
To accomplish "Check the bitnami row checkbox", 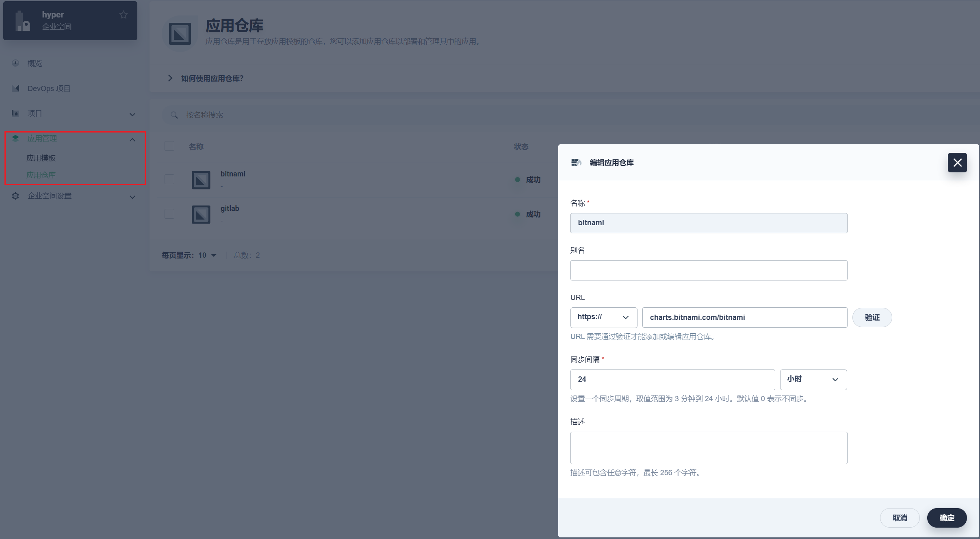I will pos(169,179).
